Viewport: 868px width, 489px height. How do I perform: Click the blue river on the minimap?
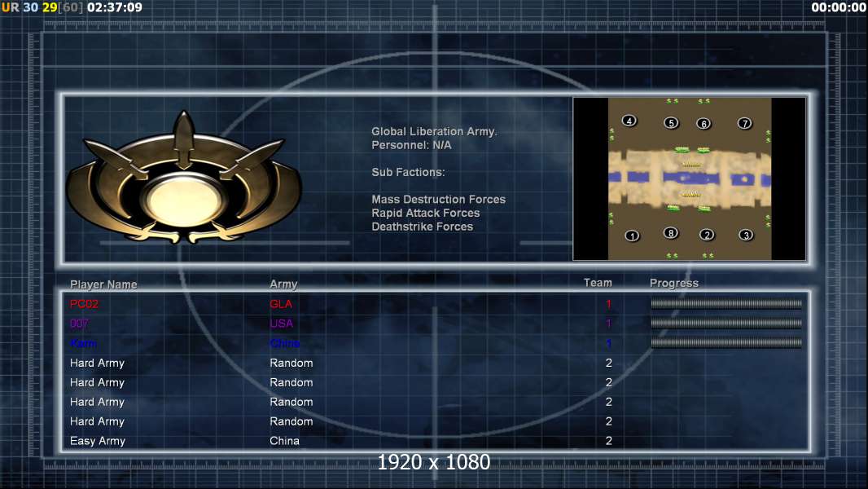click(690, 178)
